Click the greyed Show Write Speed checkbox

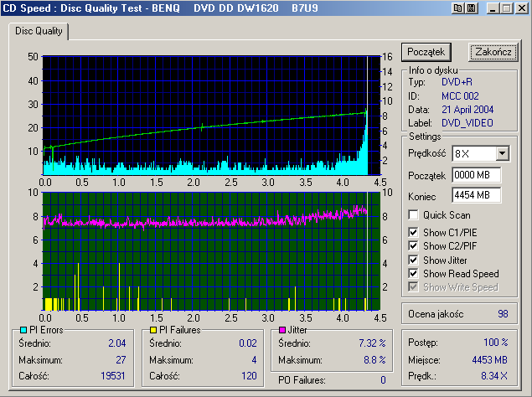[413, 287]
